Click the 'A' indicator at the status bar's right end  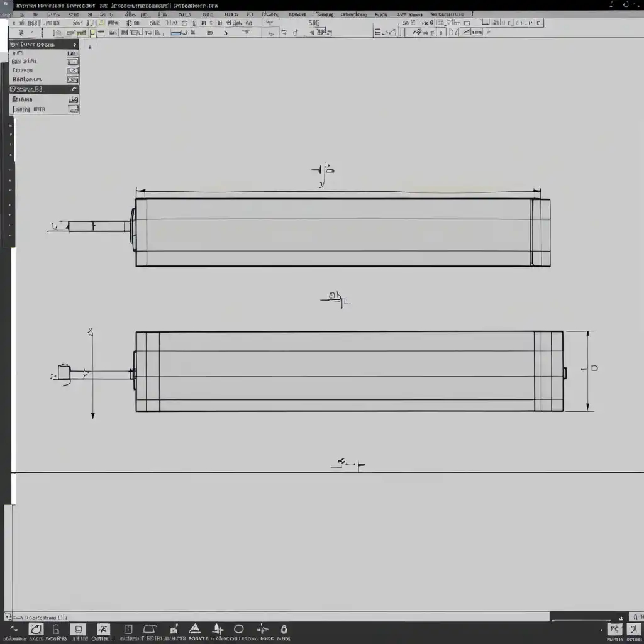coord(635,617)
